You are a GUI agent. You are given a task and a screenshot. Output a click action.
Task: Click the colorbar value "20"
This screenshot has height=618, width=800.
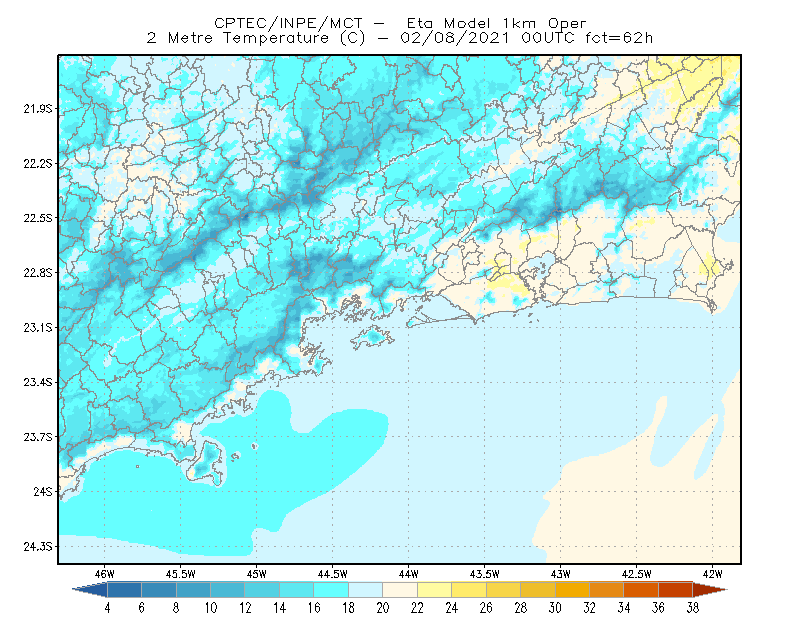click(x=383, y=608)
